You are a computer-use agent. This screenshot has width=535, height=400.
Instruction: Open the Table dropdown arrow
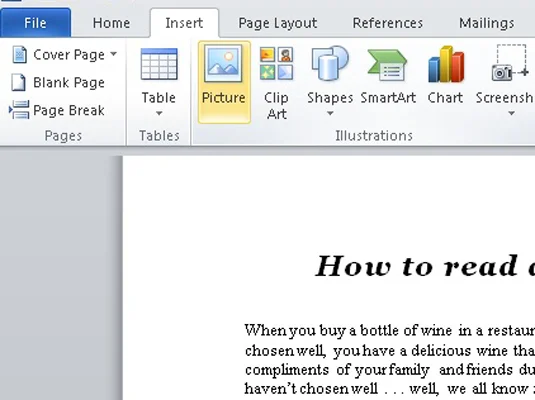pos(159,113)
